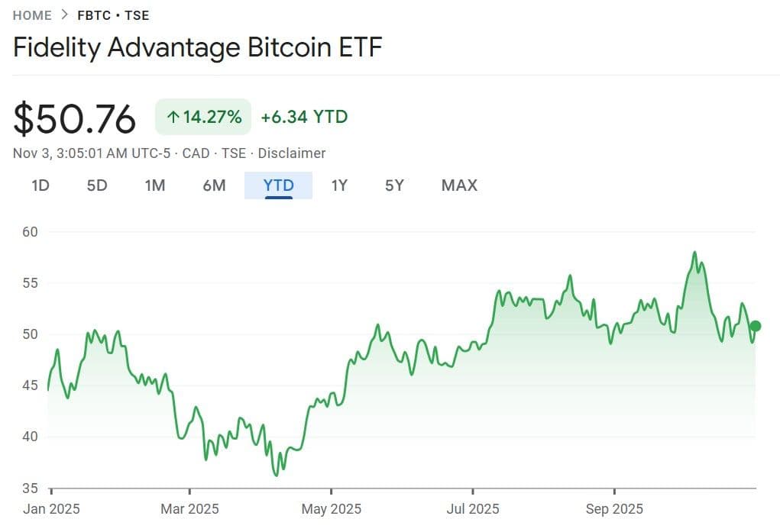The height and width of the screenshot is (532, 780).
Task: Click the FBTC • TSE breadcrumb text
Action: (113, 15)
